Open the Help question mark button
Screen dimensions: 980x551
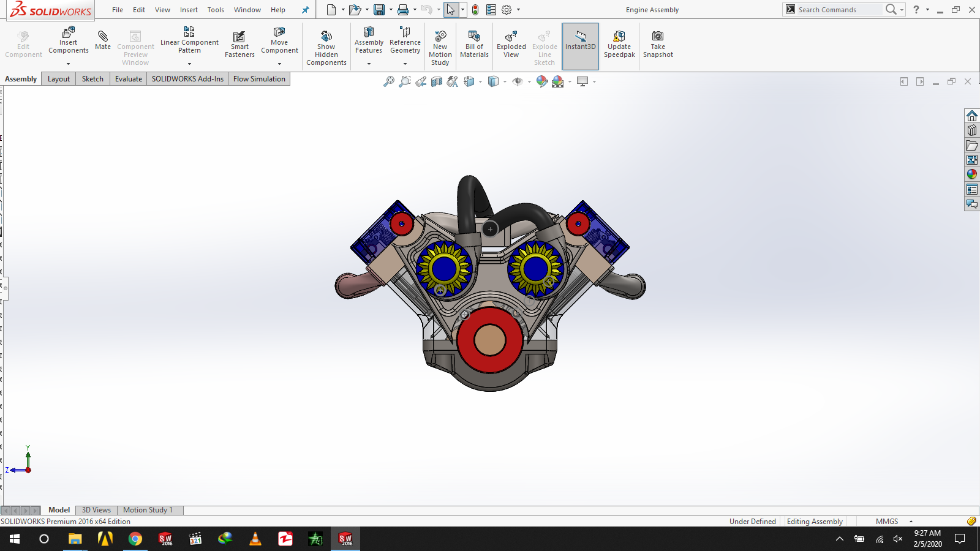(916, 10)
